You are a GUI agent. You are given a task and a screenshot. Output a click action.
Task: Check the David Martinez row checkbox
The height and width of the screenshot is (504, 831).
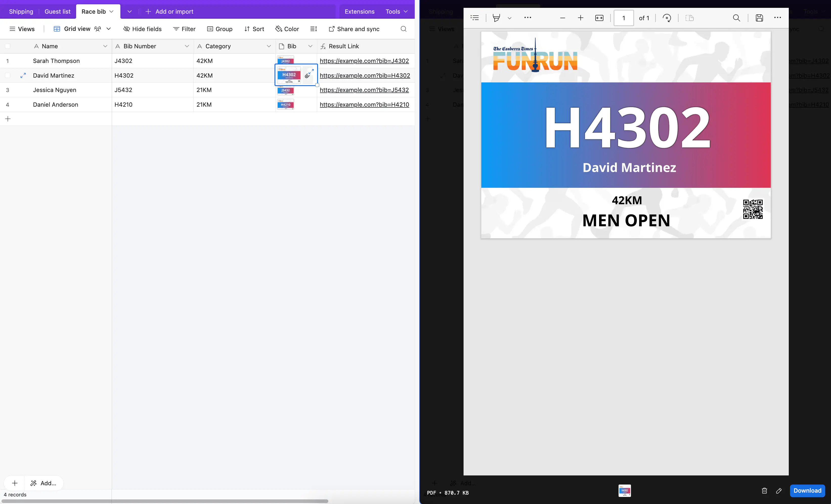coord(7,76)
